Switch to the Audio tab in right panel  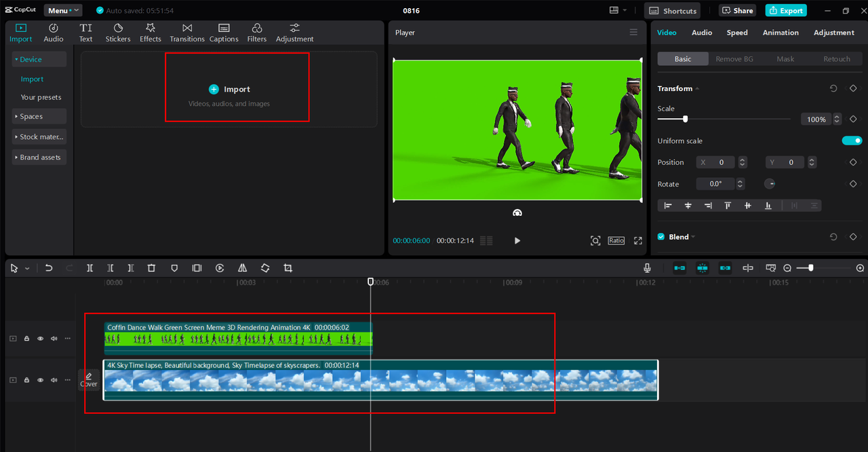(x=702, y=33)
